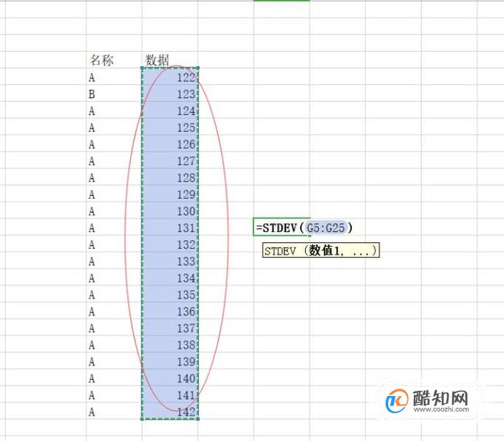The image size is (504, 441).
Task: Click the cell showing 127
Action: [170, 160]
